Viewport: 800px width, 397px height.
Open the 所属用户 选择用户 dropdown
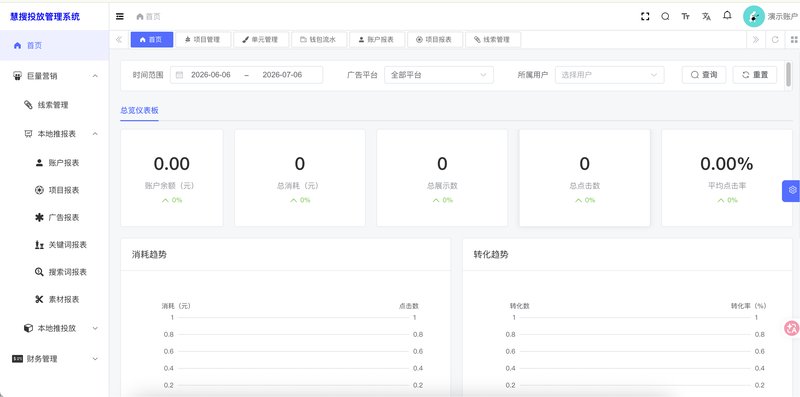[610, 75]
